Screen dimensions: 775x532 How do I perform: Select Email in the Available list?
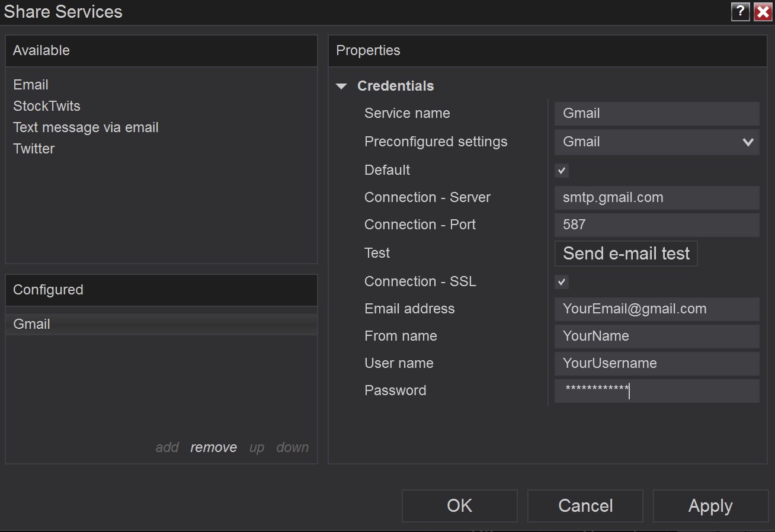pos(30,84)
